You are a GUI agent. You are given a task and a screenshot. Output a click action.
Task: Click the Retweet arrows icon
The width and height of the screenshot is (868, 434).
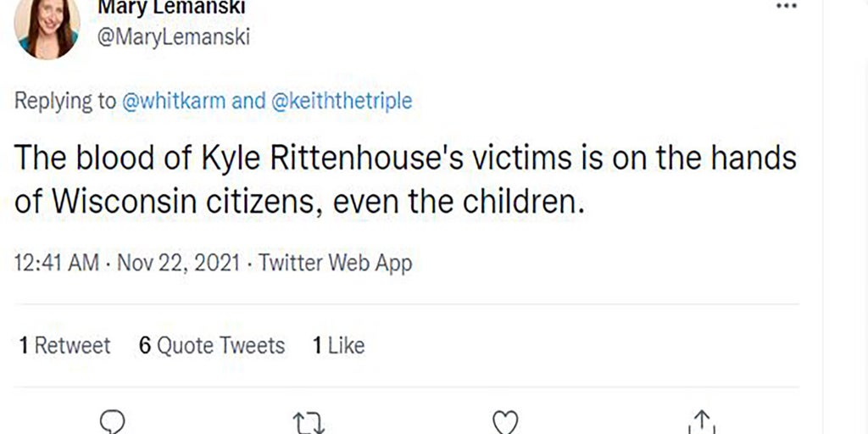click(309, 421)
